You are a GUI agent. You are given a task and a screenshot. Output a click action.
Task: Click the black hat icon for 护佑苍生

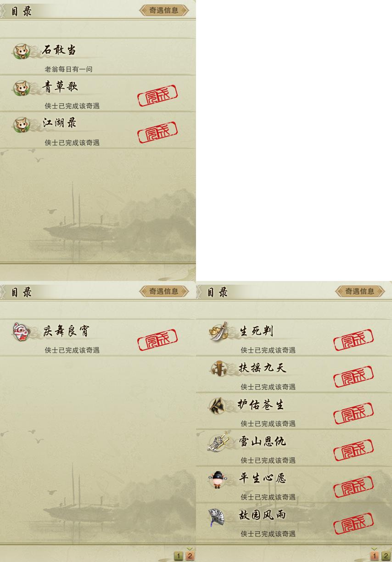(217, 405)
